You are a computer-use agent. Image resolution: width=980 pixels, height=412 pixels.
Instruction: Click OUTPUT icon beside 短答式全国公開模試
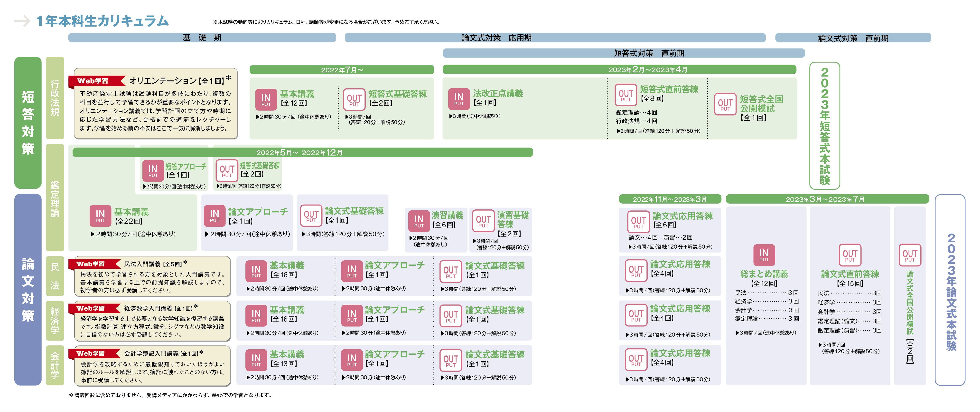(725, 105)
